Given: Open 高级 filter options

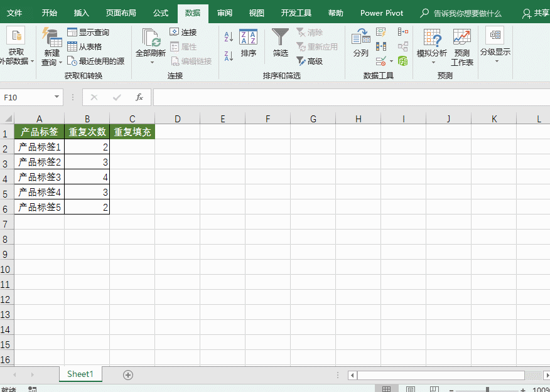Looking at the screenshot, I should pos(310,61).
